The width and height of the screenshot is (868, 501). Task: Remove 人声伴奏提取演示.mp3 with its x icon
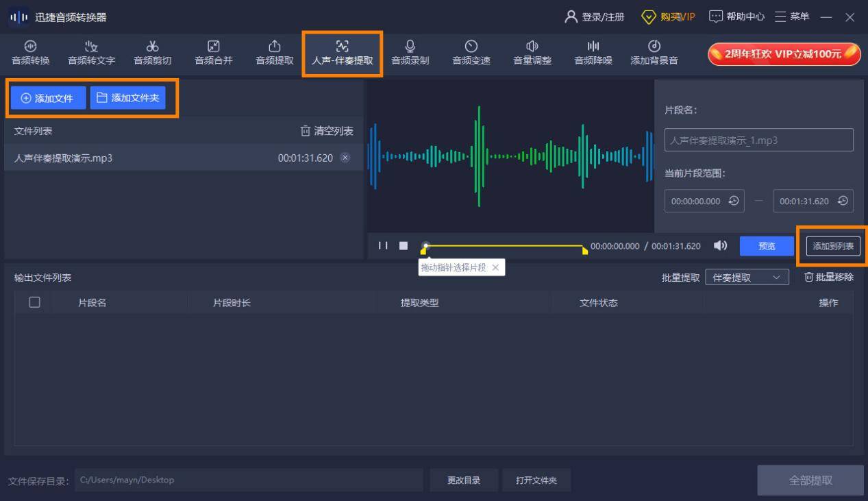point(345,158)
